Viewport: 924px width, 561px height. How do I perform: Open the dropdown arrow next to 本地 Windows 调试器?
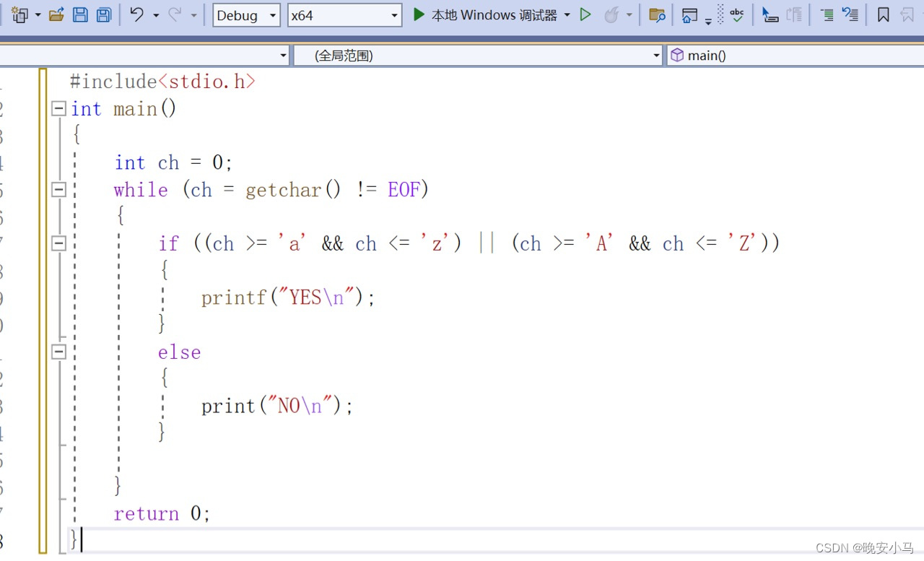567,15
